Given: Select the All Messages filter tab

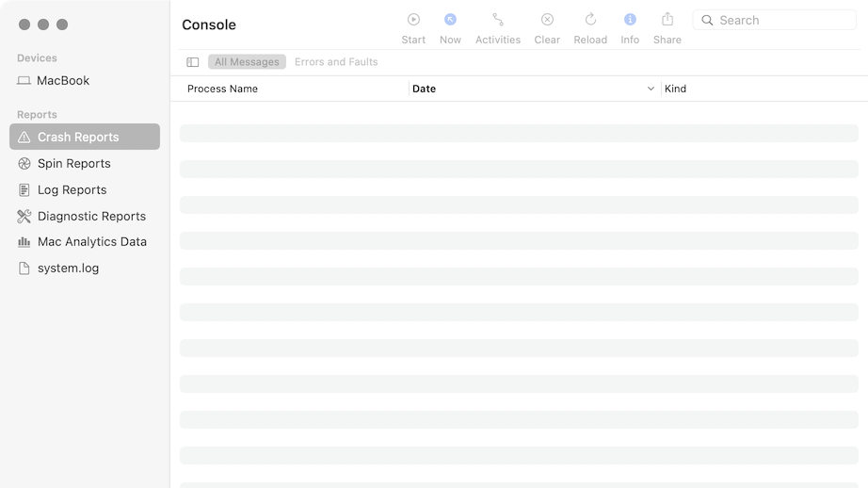Looking at the screenshot, I should [x=247, y=62].
